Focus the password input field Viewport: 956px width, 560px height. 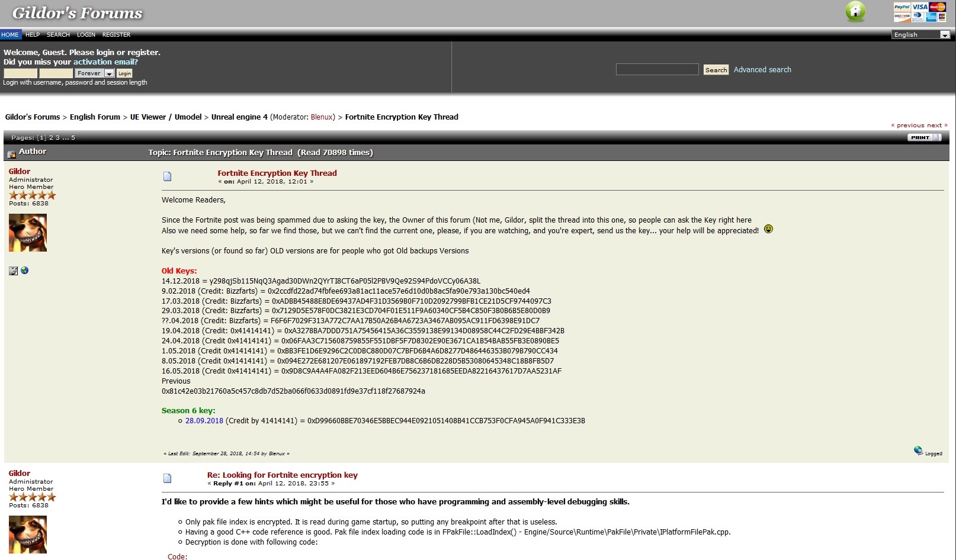click(56, 73)
